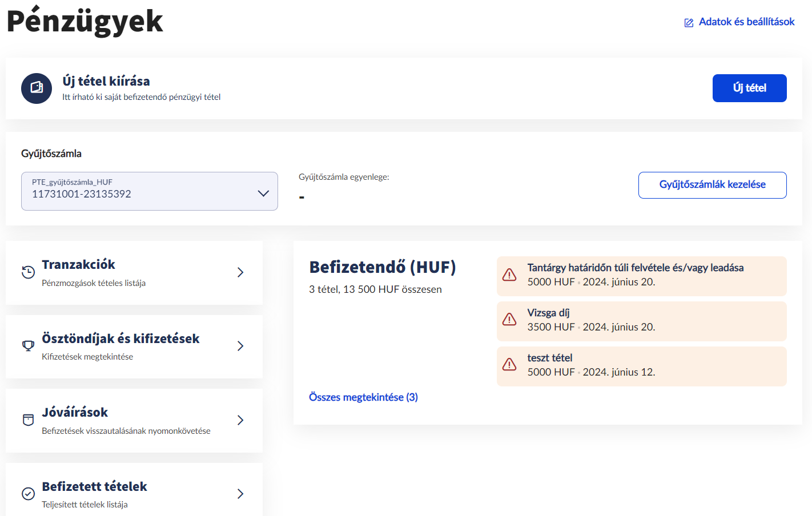Open the Összes megtekintése (3) link
The width and height of the screenshot is (812, 516).
point(363,397)
